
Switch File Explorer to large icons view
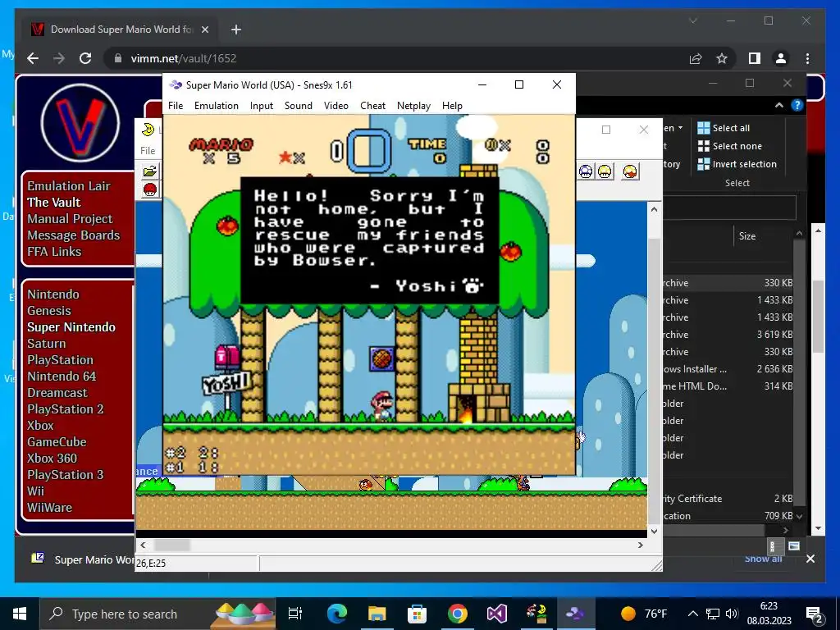[794, 546]
